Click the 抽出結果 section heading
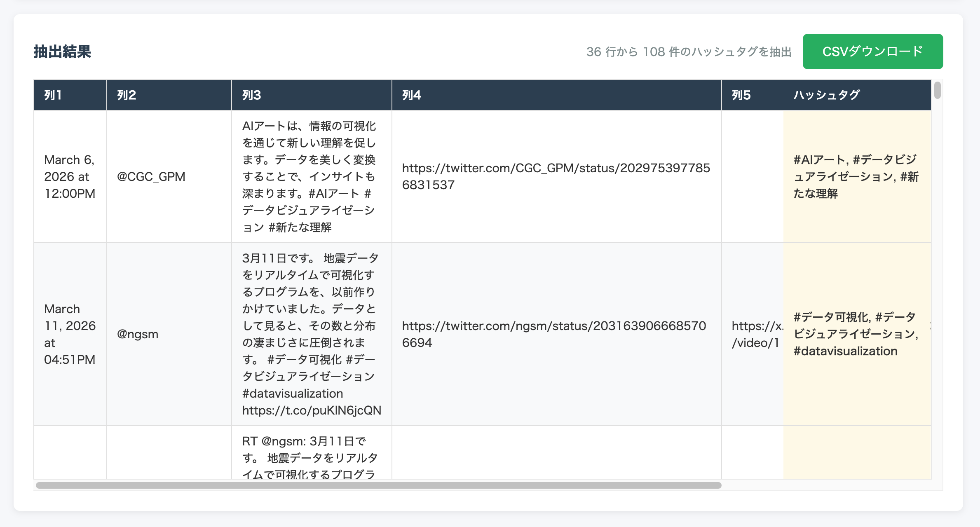The image size is (980, 527). 62,52
